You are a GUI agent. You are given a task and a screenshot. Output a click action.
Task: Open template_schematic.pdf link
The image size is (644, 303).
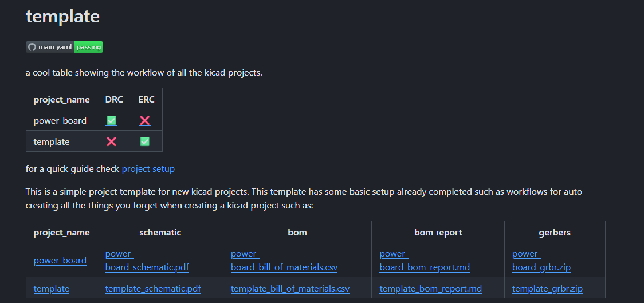coord(153,289)
